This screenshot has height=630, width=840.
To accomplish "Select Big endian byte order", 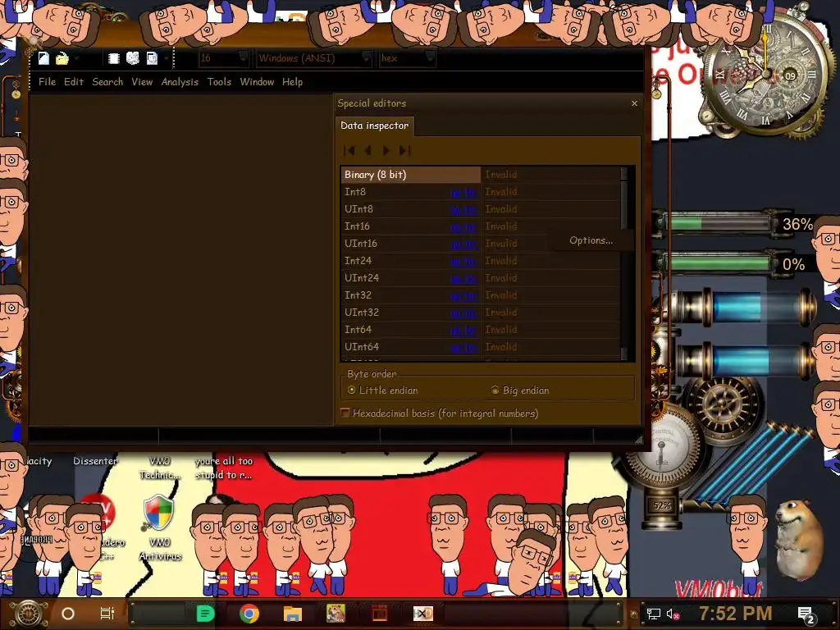I will [x=520, y=390].
